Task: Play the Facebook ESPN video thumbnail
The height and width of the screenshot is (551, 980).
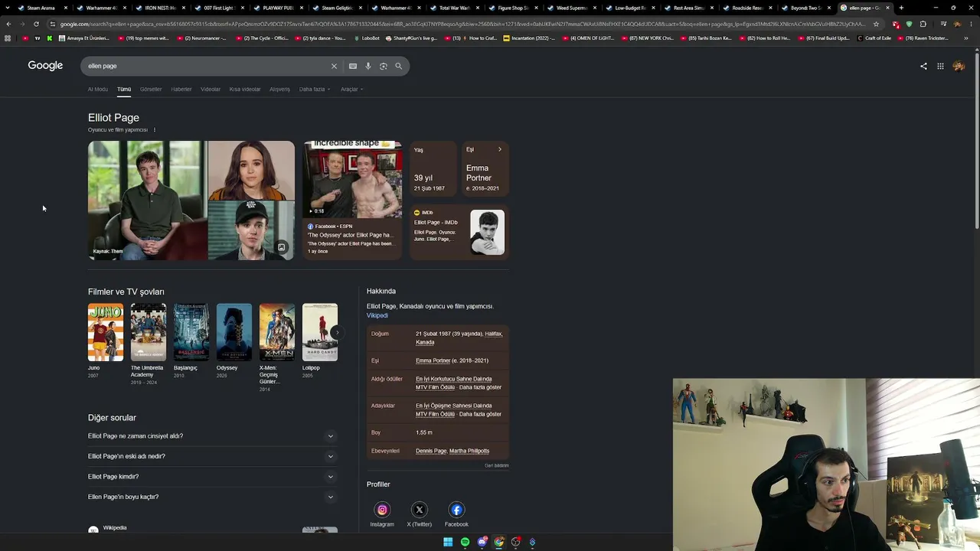Action: tap(352, 179)
